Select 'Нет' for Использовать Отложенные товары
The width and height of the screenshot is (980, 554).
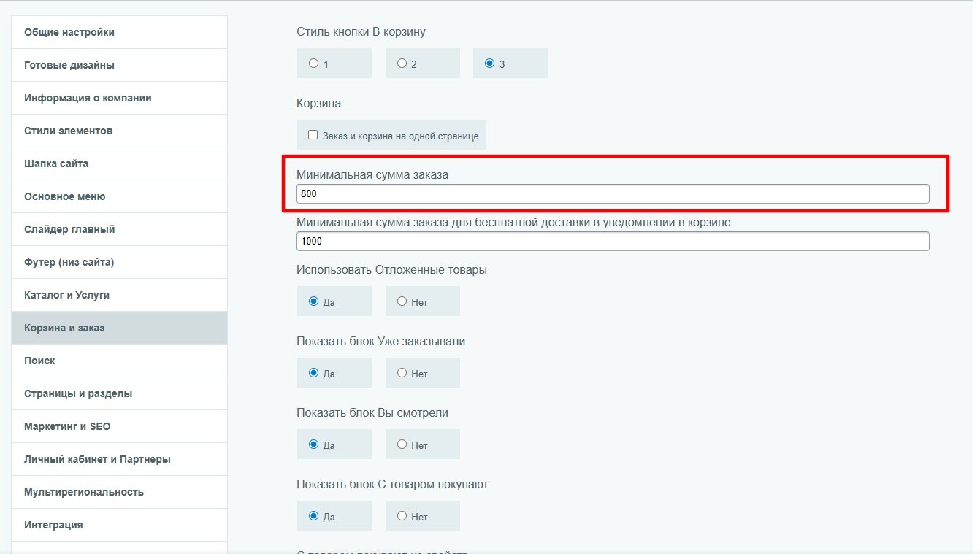(402, 301)
